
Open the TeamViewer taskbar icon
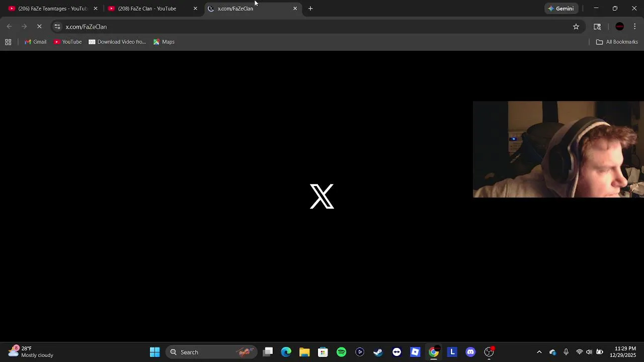click(397, 352)
